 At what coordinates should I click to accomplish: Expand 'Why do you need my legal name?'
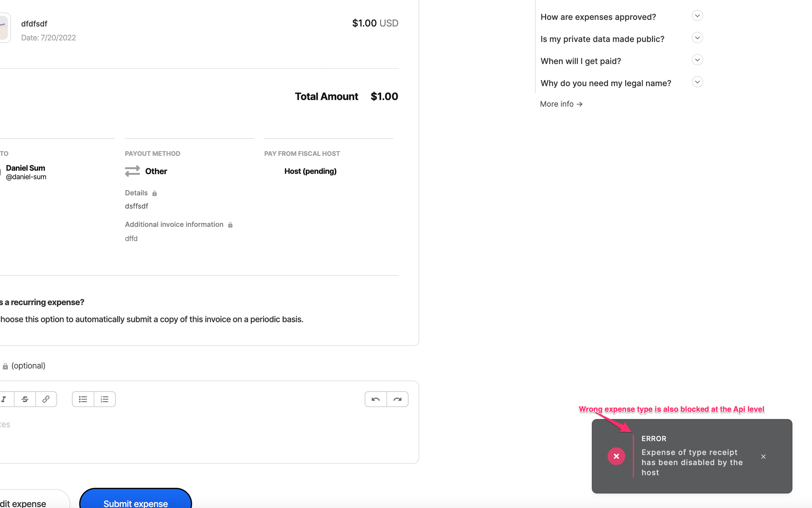[697, 82]
